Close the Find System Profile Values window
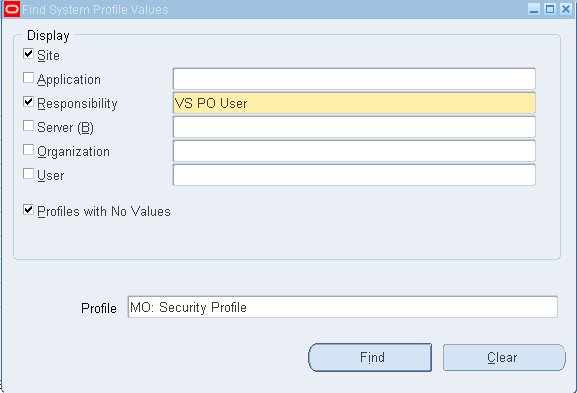The image size is (577, 393). point(566,9)
